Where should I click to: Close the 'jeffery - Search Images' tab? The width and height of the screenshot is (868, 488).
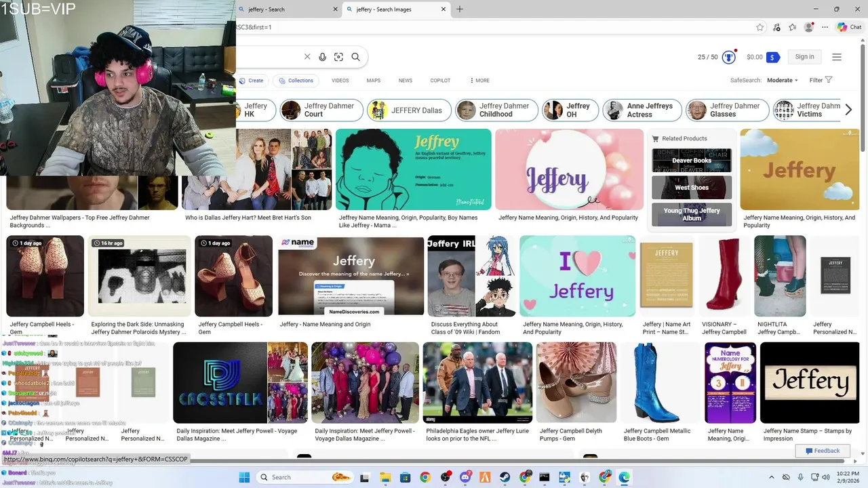pos(443,9)
